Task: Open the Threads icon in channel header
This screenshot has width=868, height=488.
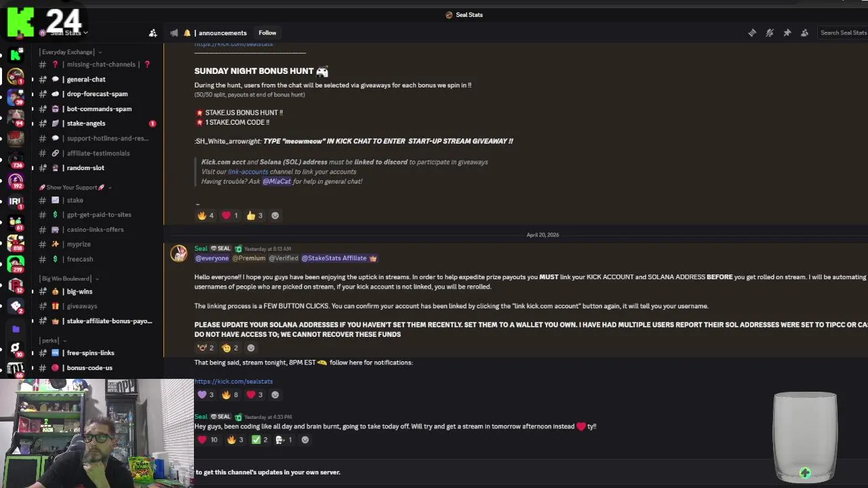Action: (x=752, y=33)
